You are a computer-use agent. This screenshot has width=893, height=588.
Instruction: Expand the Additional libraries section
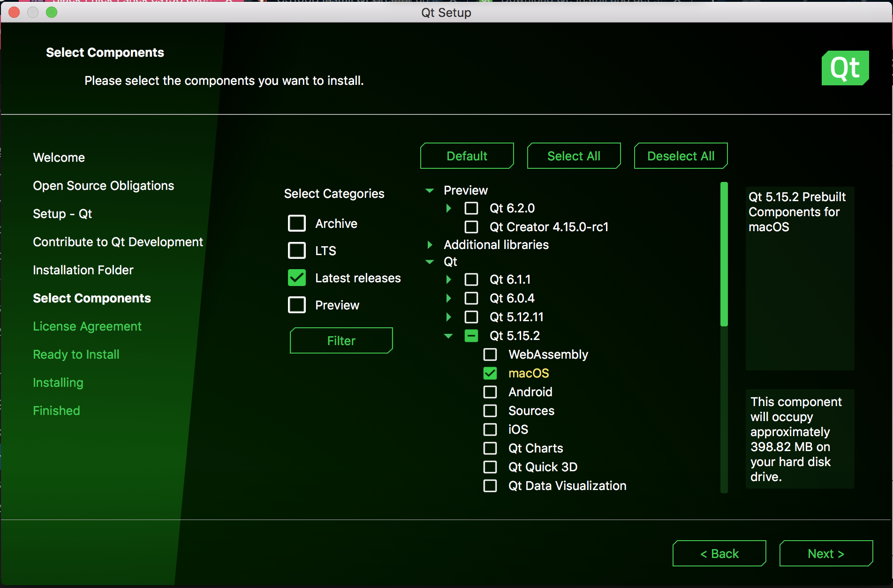tap(429, 244)
